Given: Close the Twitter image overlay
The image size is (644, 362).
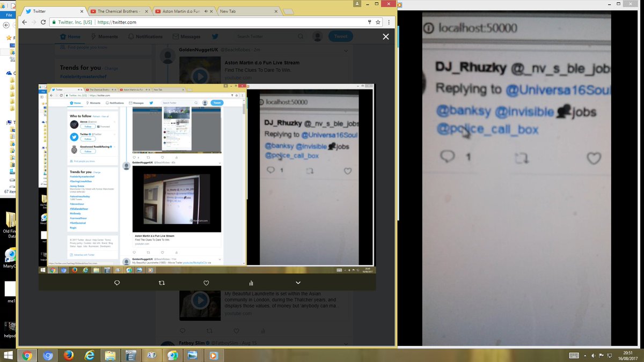Looking at the screenshot, I should (385, 36).
